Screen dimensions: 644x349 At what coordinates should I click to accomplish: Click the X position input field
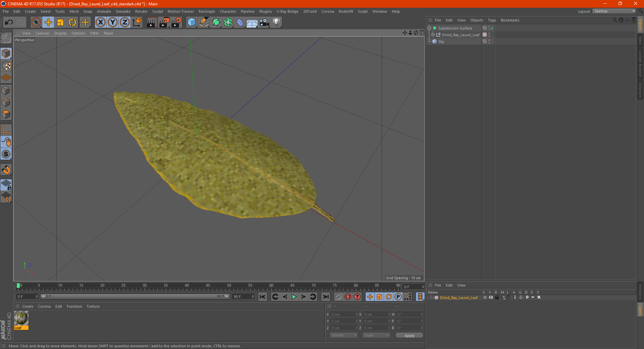344,314
